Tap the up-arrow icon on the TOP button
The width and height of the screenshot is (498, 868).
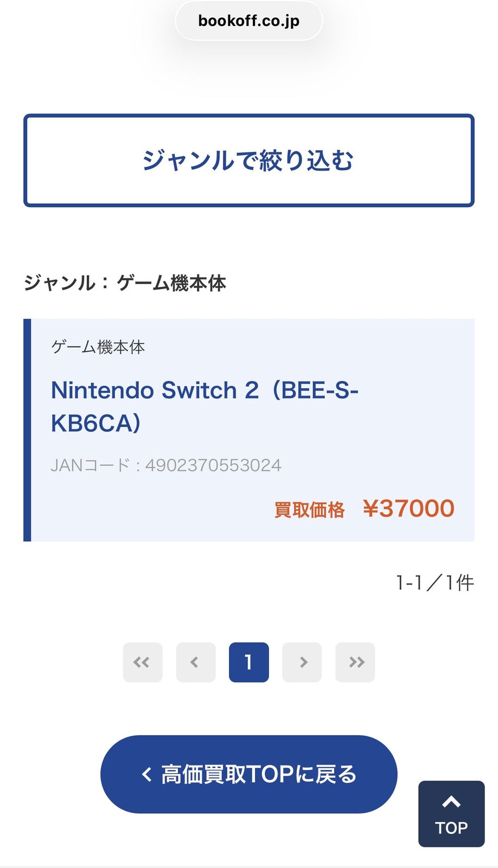451,802
